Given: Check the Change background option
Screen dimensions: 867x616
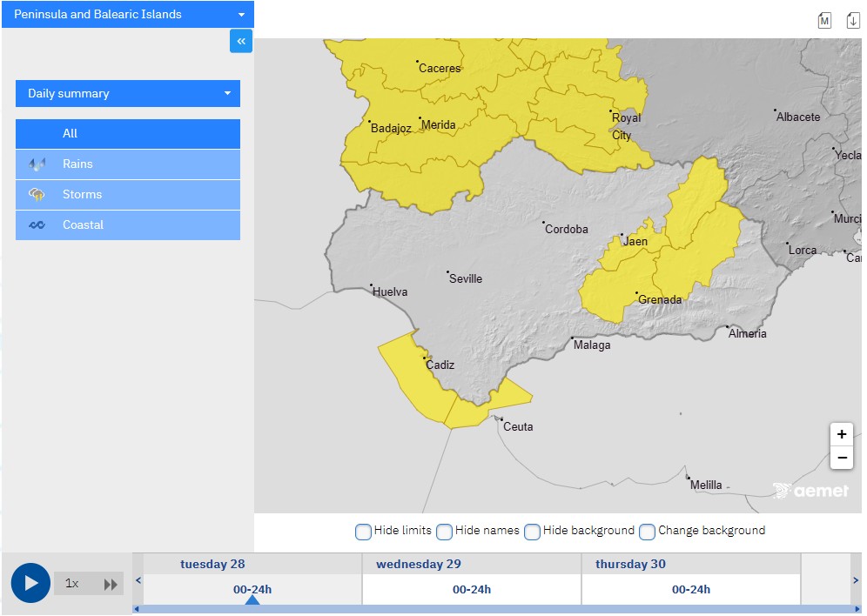Looking at the screenshot, I should [647, 532].
